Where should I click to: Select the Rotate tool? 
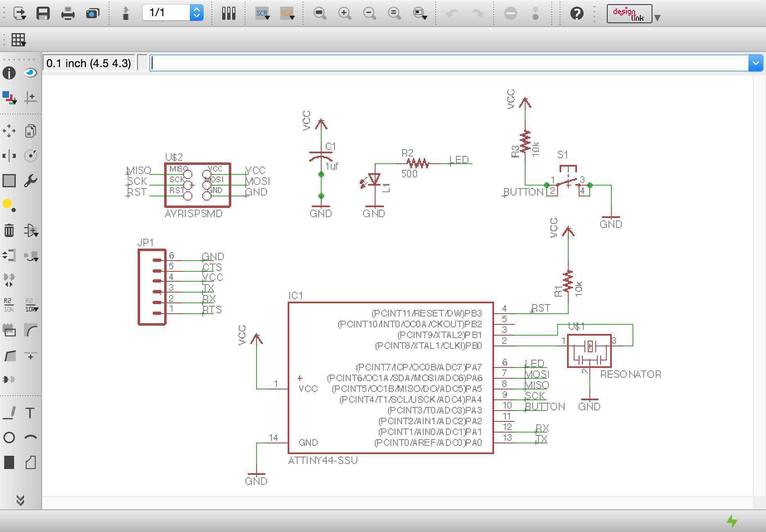(31, 156)
